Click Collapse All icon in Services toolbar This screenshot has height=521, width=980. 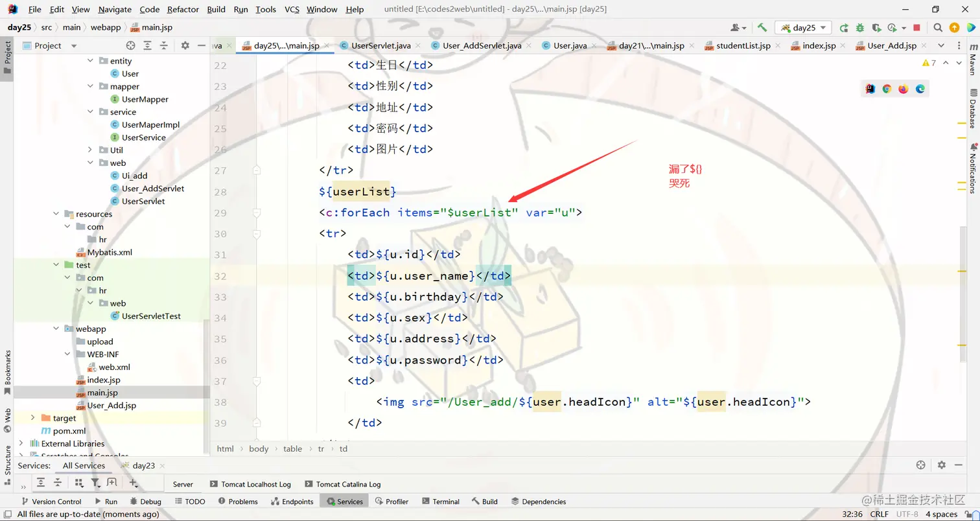[58, 483]
